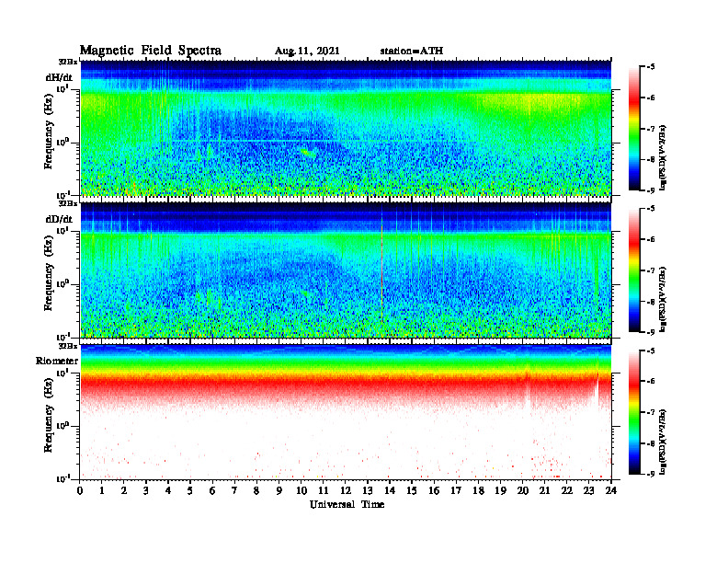This screenshot has height=563, width=728.
Task: Click the hour 4 tick label
Action: [168, 490]
